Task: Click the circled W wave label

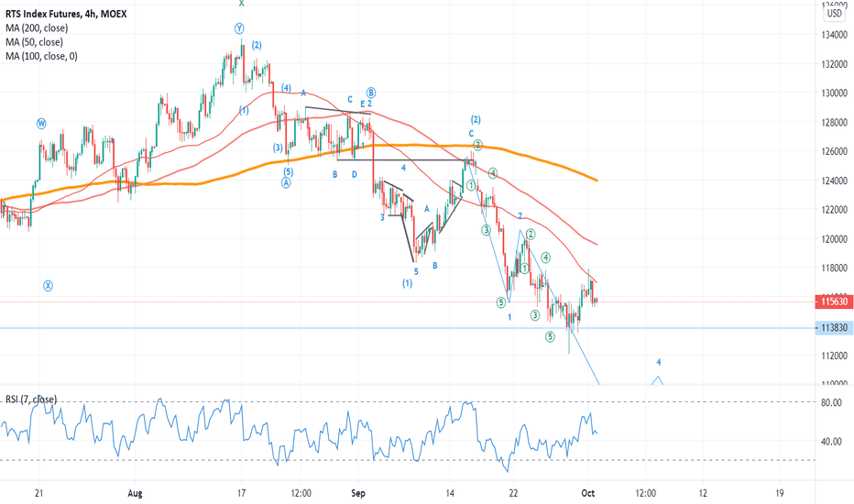Action: [41, 124]
